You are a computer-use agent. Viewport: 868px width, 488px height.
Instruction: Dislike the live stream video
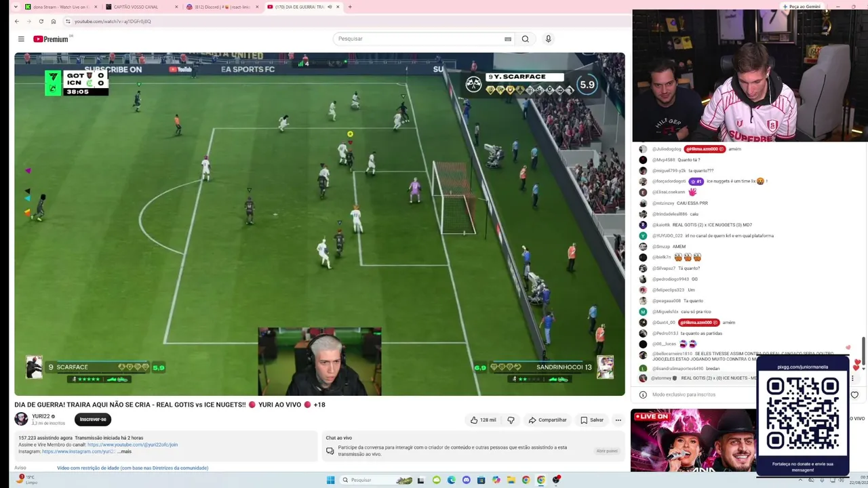pyautogui.click(x=511, y=420)
